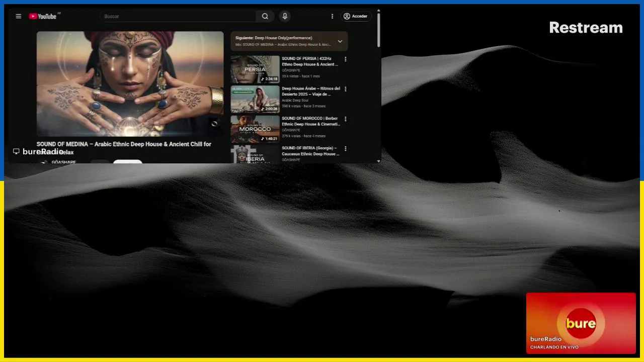Open options for Deep House Árabe video
644x362 pixels.
tap(345, 89)
